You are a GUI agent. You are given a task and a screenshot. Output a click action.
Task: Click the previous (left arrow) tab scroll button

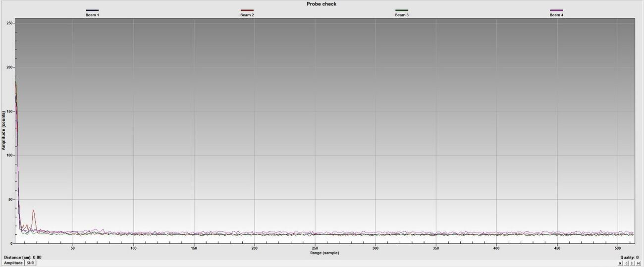click(x=626, y=263)
